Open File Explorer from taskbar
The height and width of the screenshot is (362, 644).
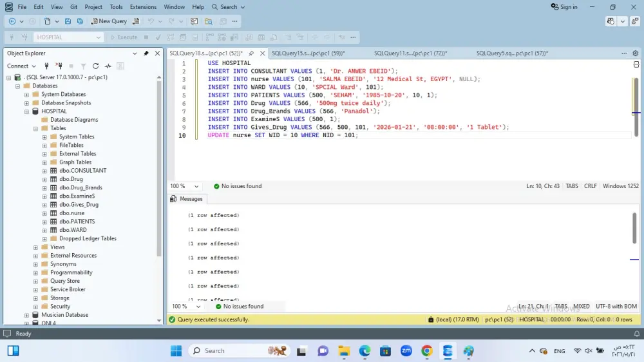pyautogui.click(x=344, y=351)
